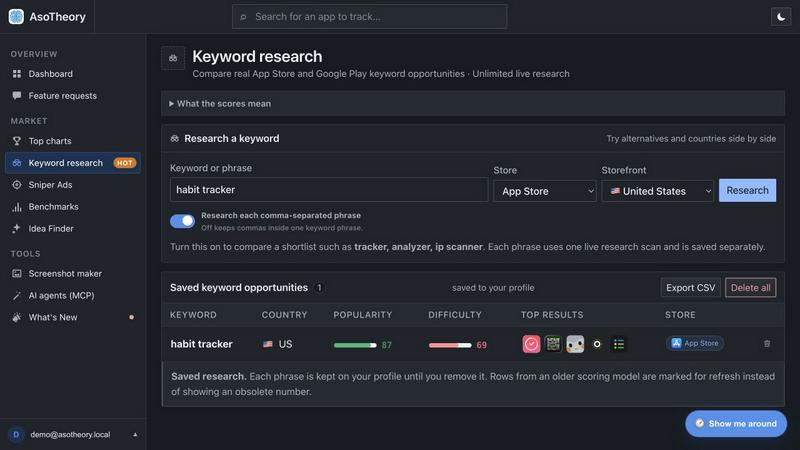Click the POPULARITY column header
The width and height of the screenshot is (800, 450).
pyautogui.click(x=363, y=315)
